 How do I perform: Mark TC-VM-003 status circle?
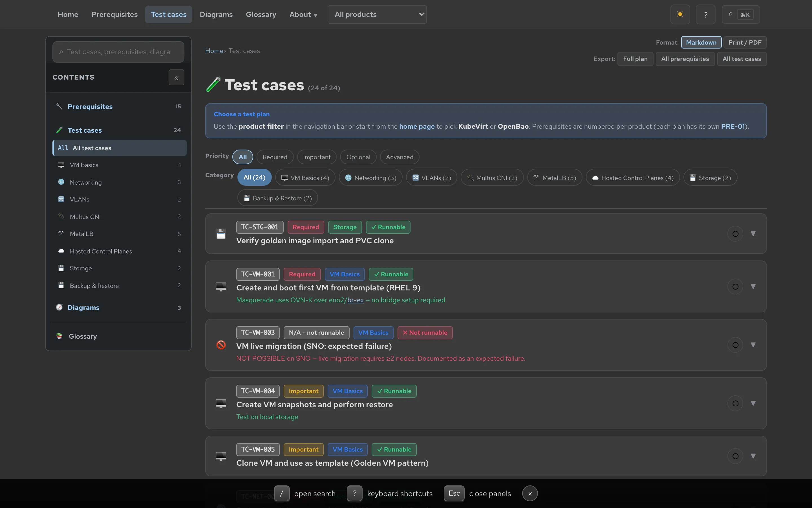[x=735, y=345]
